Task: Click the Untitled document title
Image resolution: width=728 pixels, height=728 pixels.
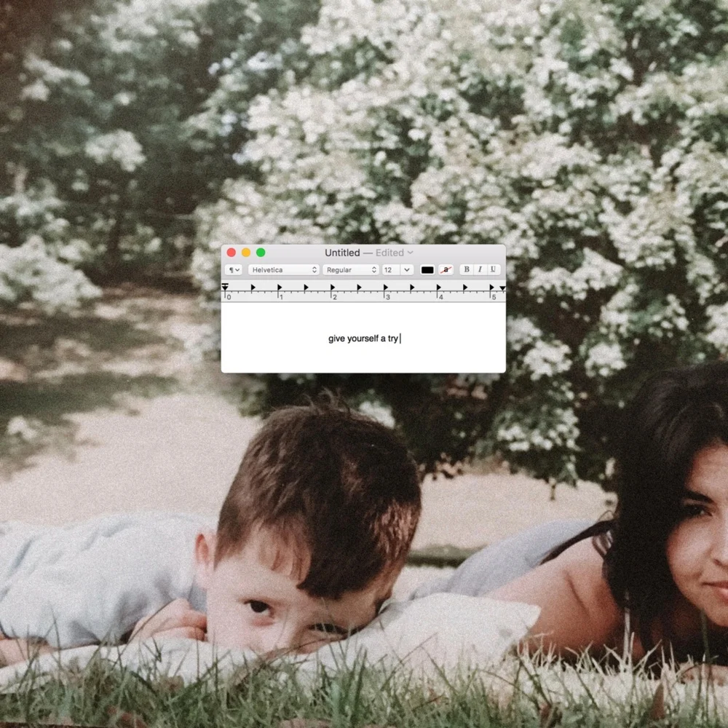Action: coord(341,253)
